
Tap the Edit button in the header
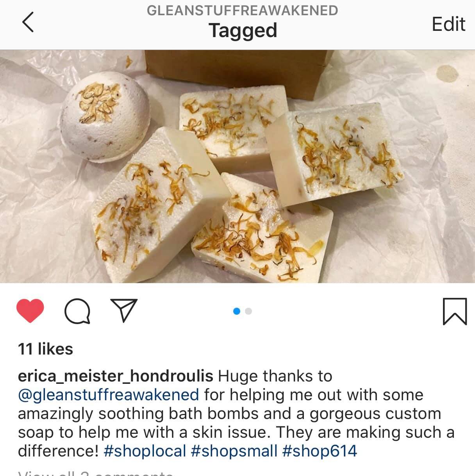(x=448, y=24)
